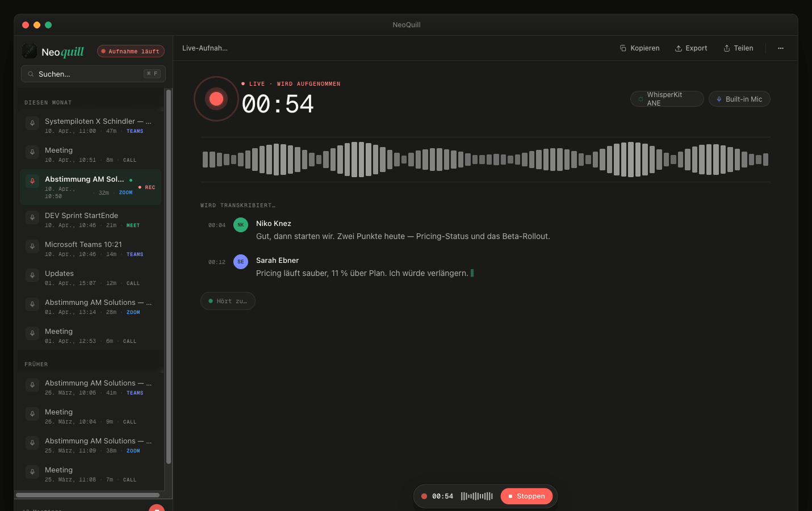Click the green macOS zoom window button
Screen dimensions: 812x511
point(48,25)
